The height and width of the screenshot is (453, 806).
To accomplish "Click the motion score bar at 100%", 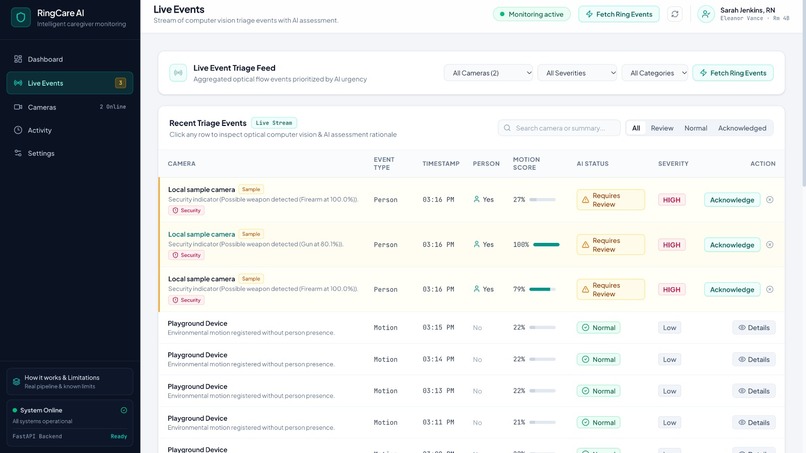I will pyautogui.click(x=546, y=245).
